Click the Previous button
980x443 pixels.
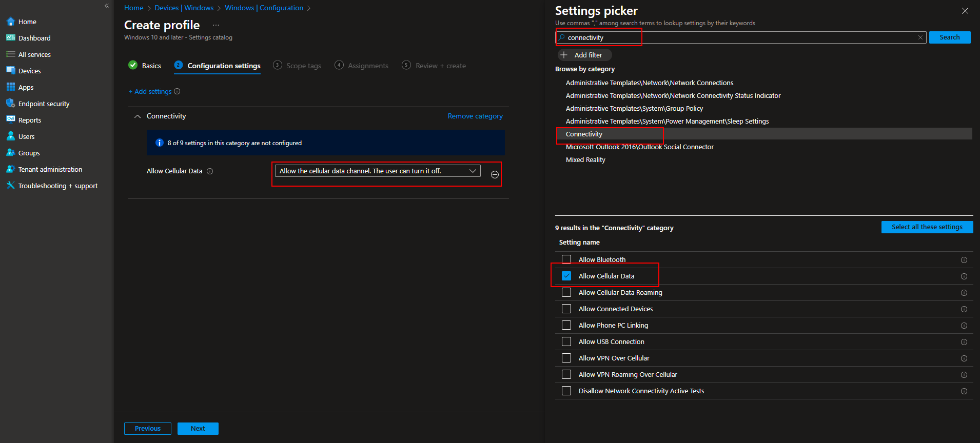[x=148, y=429]
